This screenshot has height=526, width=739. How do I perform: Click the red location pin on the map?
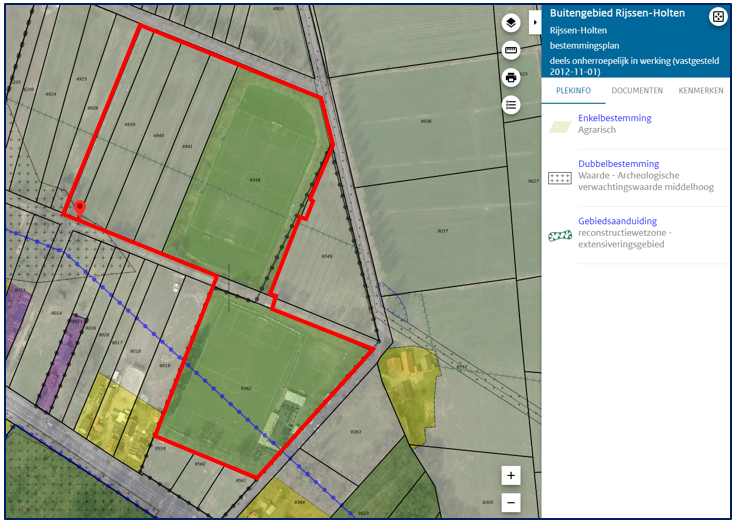point(80,207)
